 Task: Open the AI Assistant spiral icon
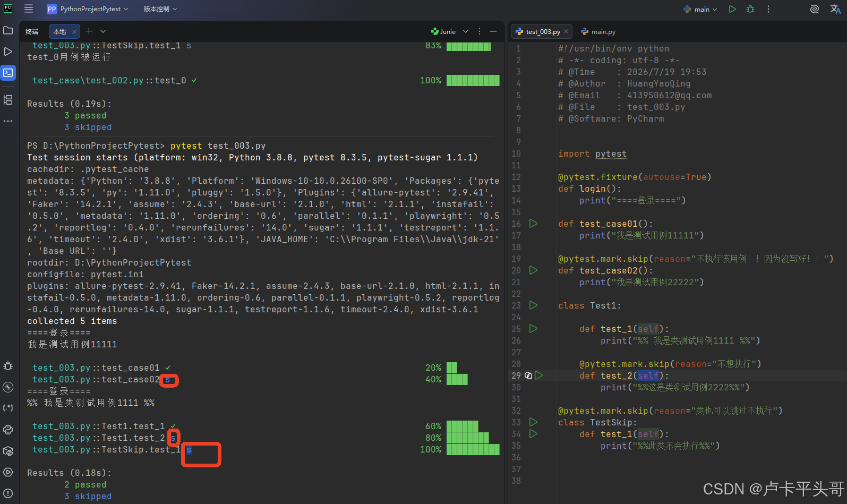[x=814, y=9]
